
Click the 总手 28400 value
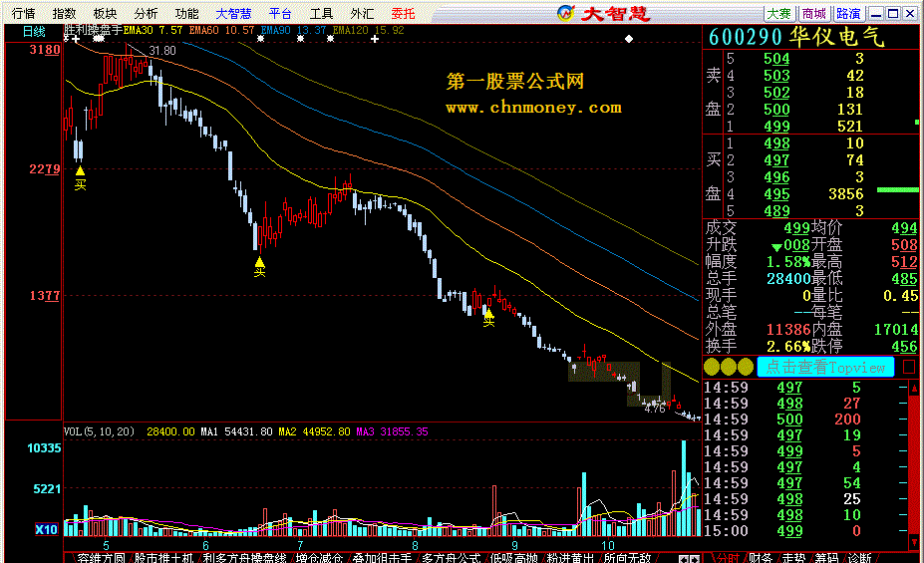click(788, 279)
